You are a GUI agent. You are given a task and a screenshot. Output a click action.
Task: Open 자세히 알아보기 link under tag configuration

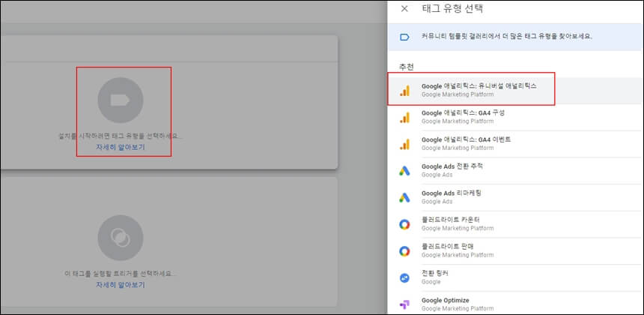(121, 147)
